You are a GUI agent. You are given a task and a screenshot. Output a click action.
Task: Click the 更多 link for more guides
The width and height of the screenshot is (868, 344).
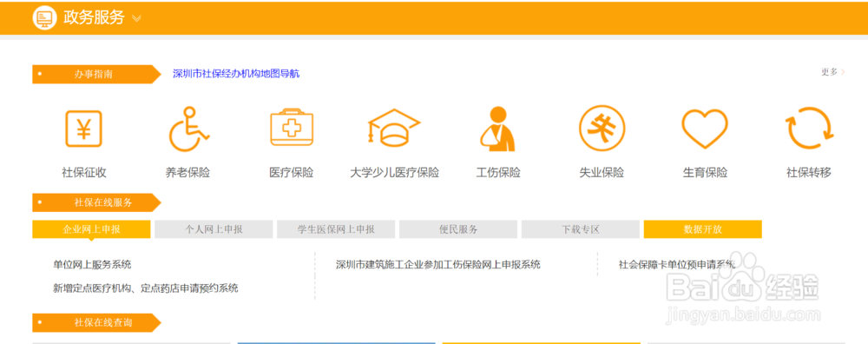click(833, 72)
